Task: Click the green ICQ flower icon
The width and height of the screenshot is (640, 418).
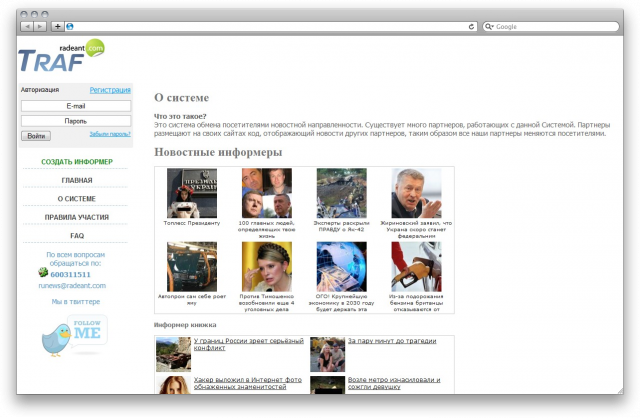Action: (43, 273)
